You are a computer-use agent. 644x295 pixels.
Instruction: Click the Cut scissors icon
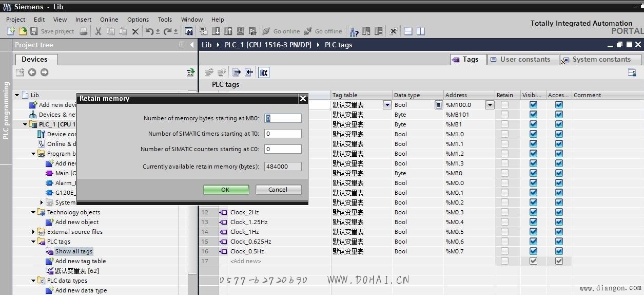[x=99, y=31]
